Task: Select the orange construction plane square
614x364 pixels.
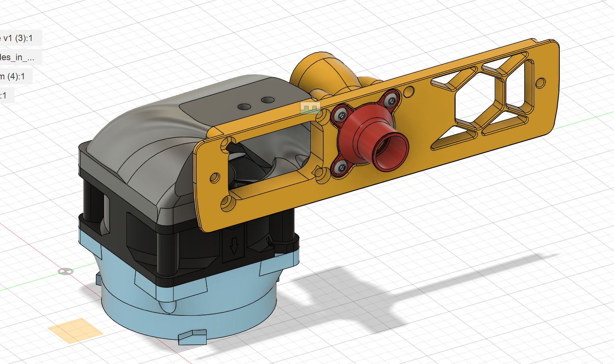Action: coord(75,331)
